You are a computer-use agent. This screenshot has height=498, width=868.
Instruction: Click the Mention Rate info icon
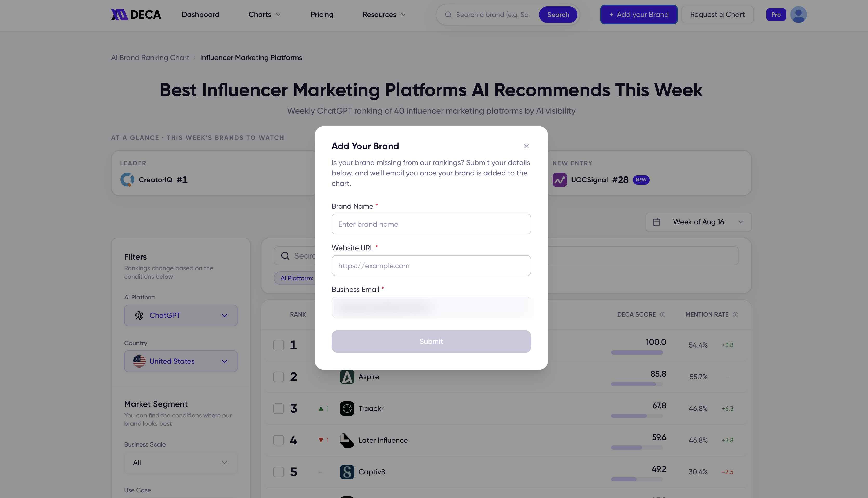pyautogui.click(x=735, y=314)
